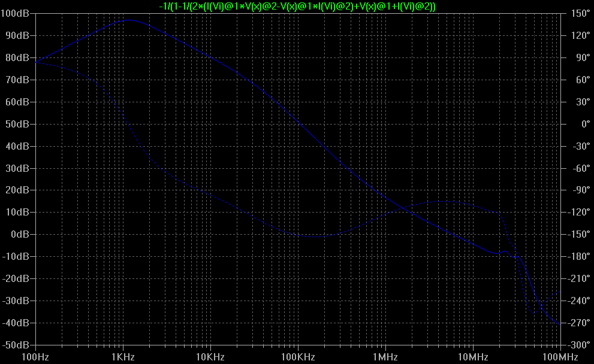Click the 10MHz frequency axis label

click(473, 357)
